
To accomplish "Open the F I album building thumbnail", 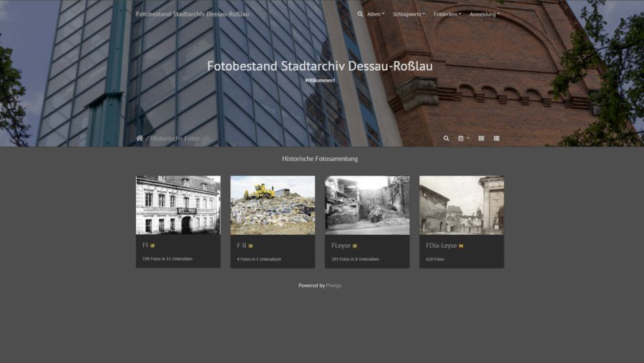I will [178, 205].
